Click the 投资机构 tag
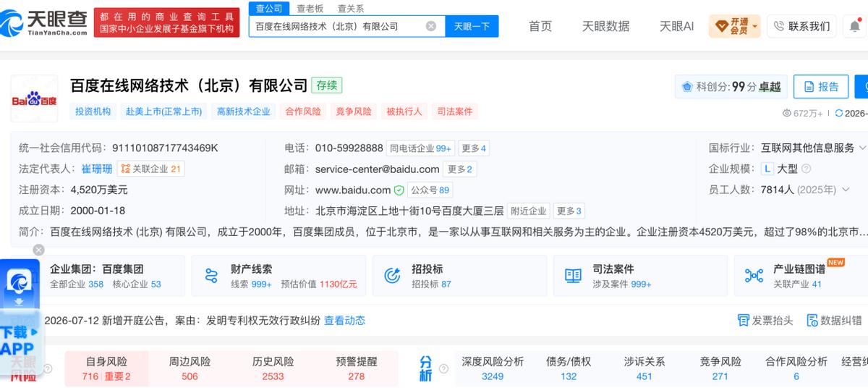The image size is (868, 388). pyautogui.click(x=93, y=111)
